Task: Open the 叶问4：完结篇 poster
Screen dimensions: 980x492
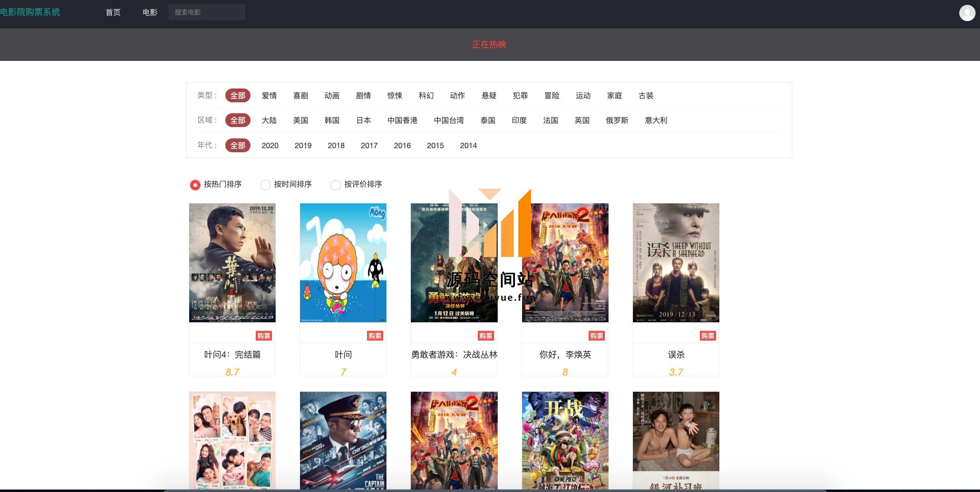Action: coord(232,263)
